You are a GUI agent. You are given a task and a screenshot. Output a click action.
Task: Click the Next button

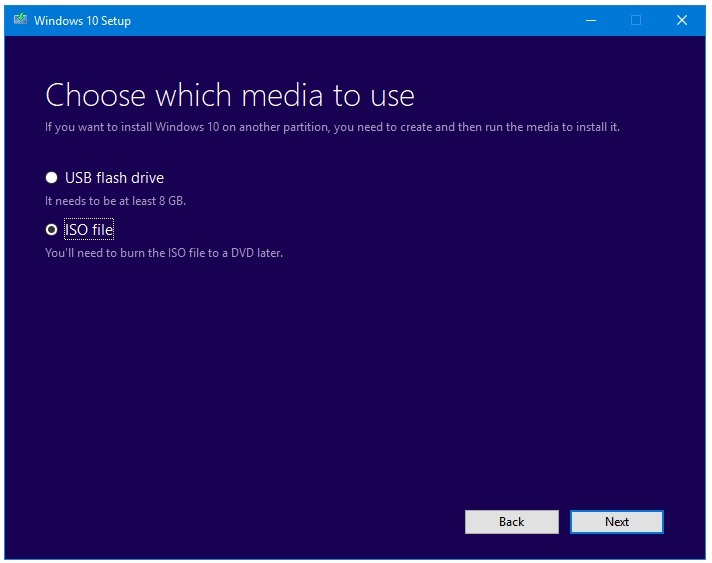click(x=617, y=522)
